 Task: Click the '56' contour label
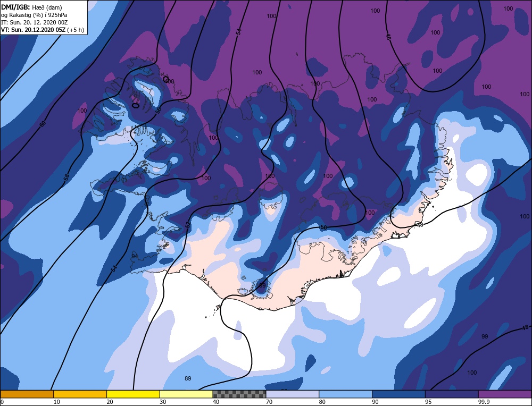pyautogui.click(x=158, y=110)
